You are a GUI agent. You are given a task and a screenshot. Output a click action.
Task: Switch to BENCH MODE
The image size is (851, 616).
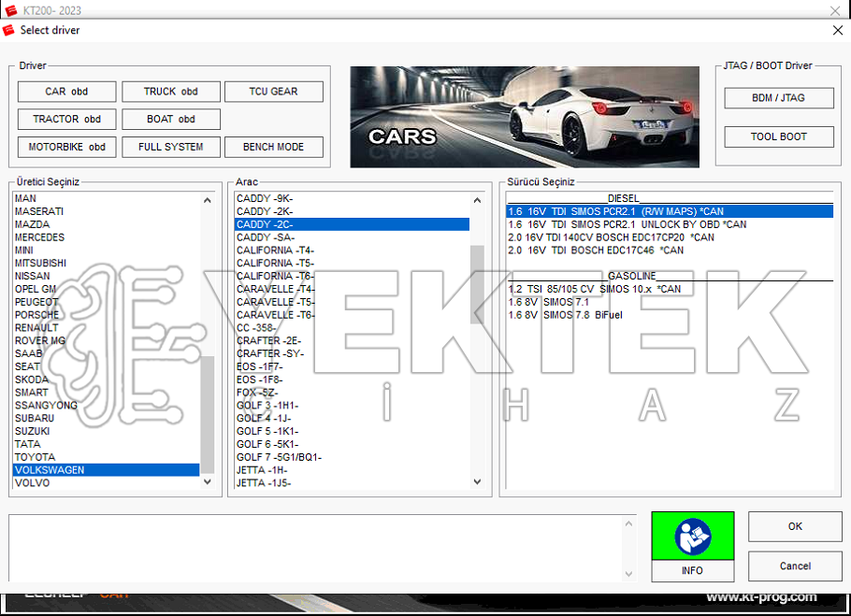click(273, 147)
